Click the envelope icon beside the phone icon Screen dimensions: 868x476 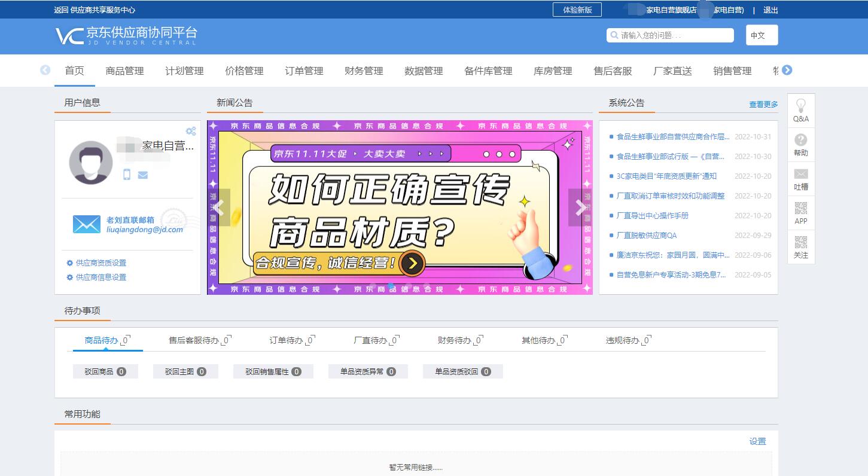142,175
